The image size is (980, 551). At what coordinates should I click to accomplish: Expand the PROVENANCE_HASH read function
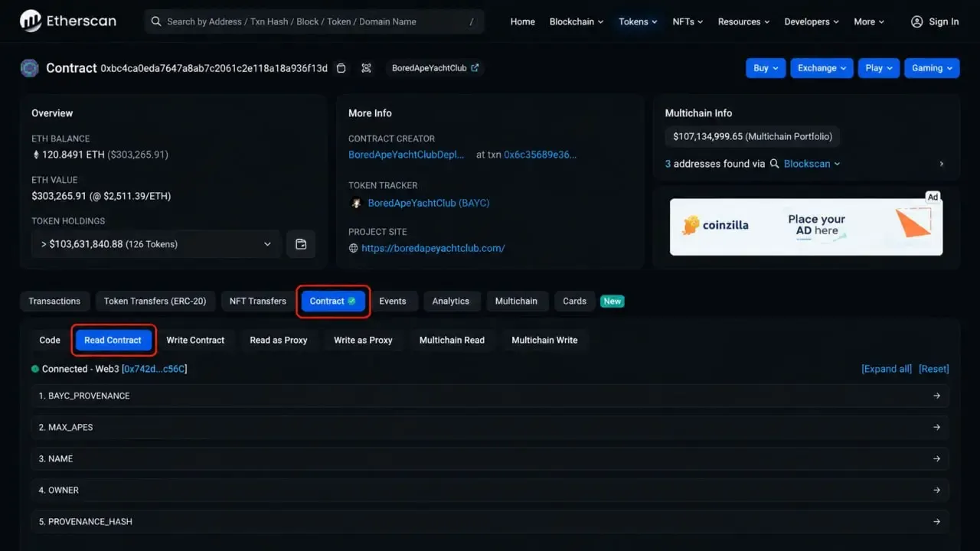[490, 521]
